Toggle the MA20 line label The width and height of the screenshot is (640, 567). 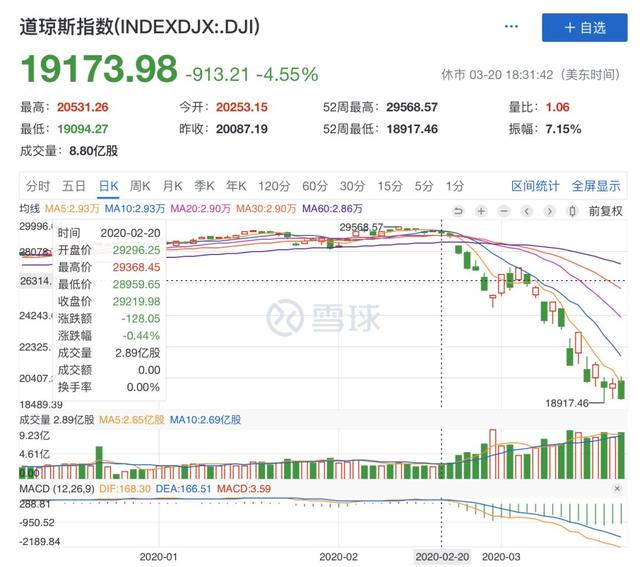click(198, 209)
